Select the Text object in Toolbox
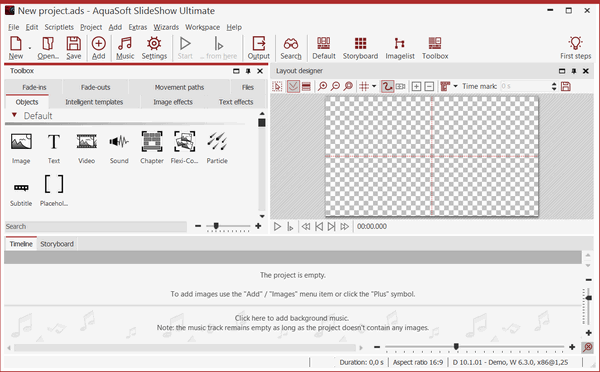This screenshot has width=600, height=372. point(54,148)
